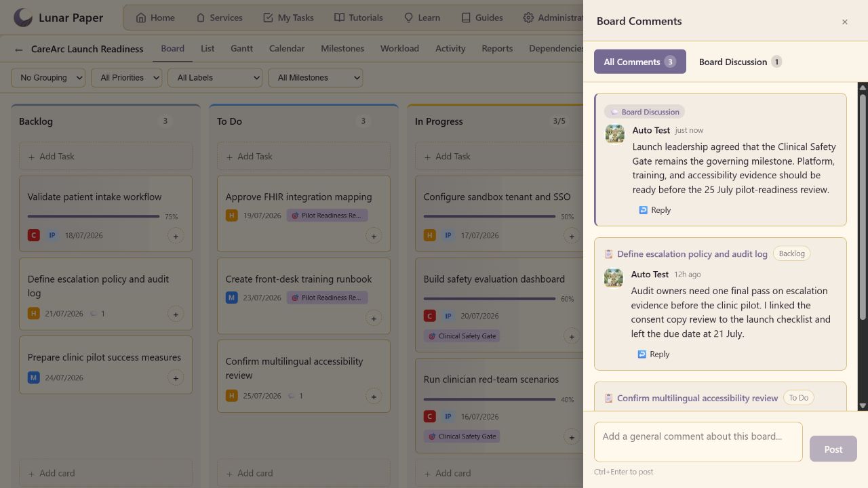868x488 pixels.
Task: Click the comments panel scrollbar down arrow
Action: click(x=863, y=406)
